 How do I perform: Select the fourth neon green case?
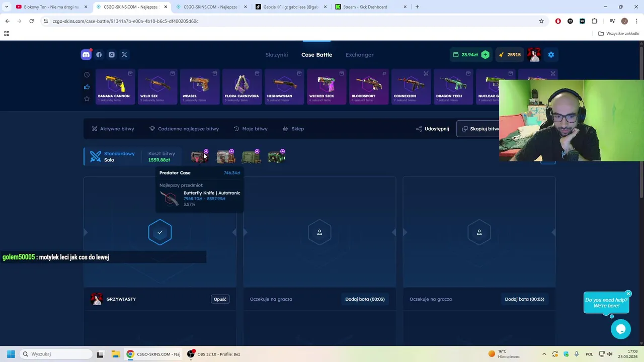tap(276, 157)
